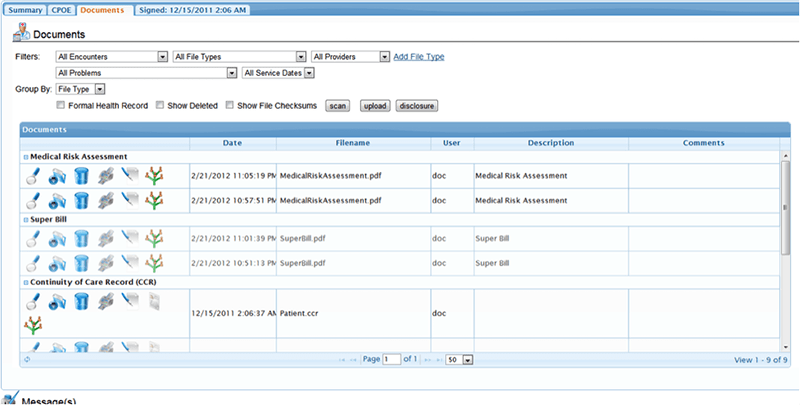Click the Patient.ccr filename cell
Image resolution: width=800 pixels, height=405 pixels.
[353, 313]
